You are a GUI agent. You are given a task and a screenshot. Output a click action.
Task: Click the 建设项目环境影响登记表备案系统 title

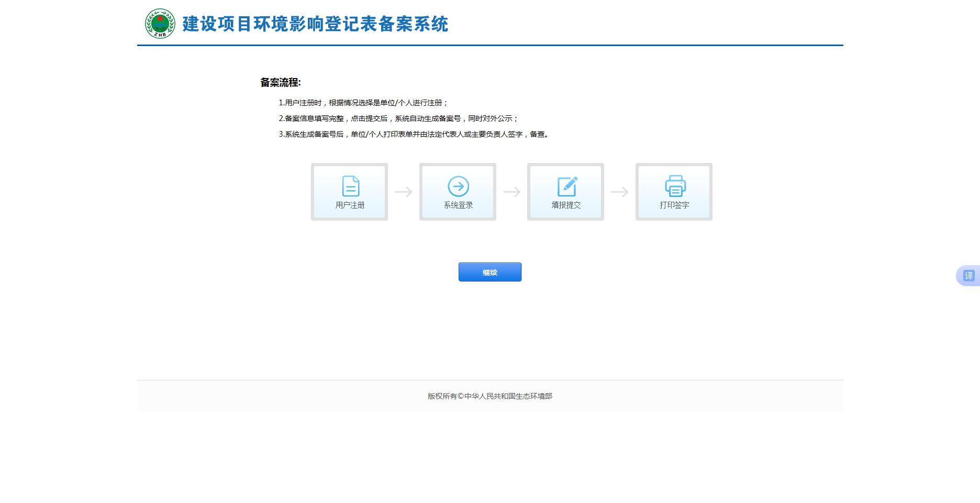point(315,24)
